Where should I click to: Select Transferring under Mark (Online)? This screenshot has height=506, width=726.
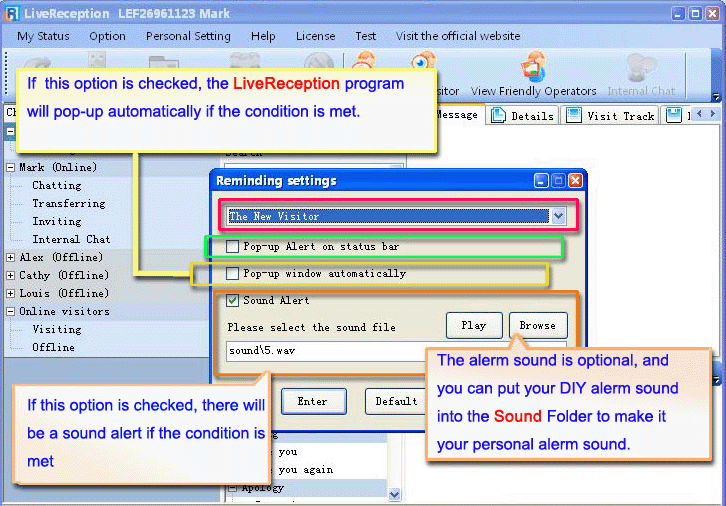click(x=69, y=204)
